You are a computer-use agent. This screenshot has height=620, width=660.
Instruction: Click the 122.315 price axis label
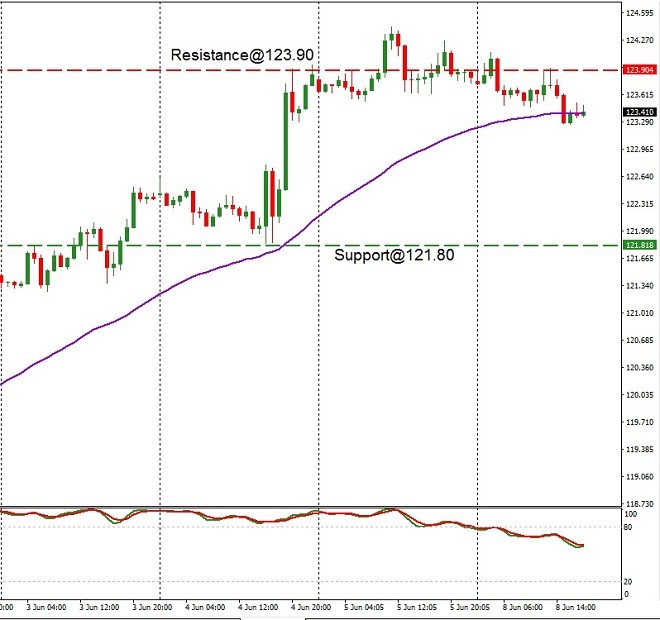pos(640,204)
